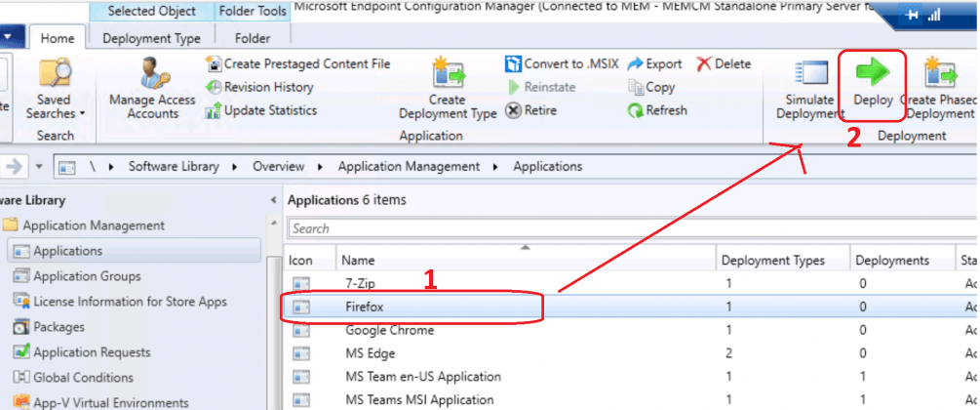Sort by the Name column header
The height and width of the screenshot is (410, 980).
[525, 261]
